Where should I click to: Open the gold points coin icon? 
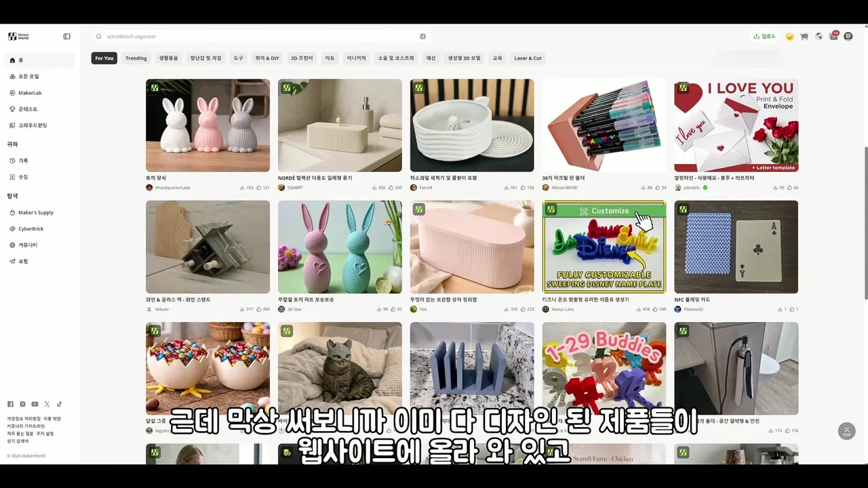click(789, 37)
